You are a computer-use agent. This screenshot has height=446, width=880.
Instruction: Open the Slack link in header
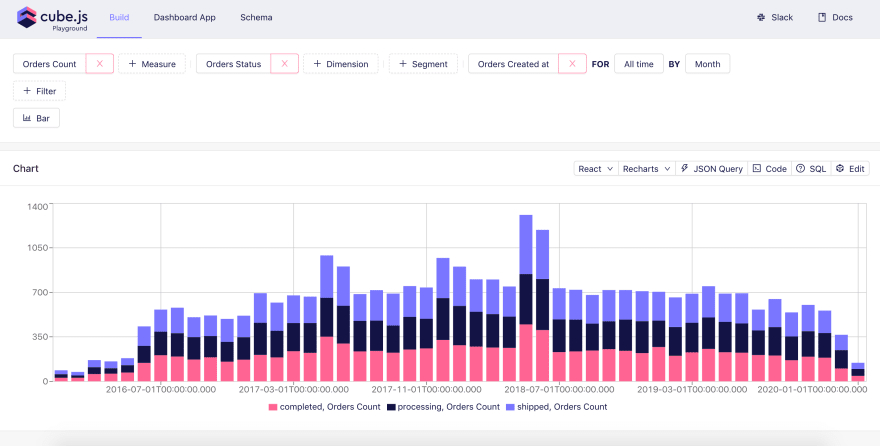tap(775, 18)
